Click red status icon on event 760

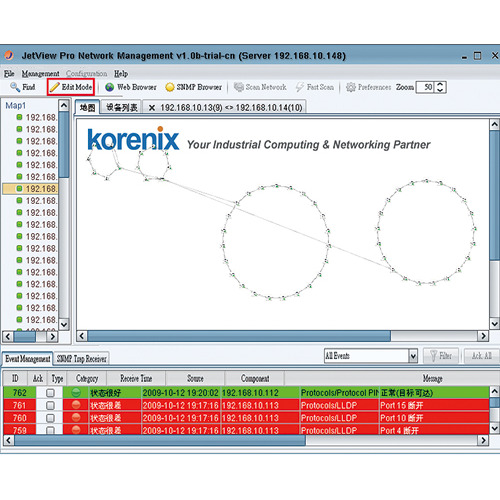(76, 418)
